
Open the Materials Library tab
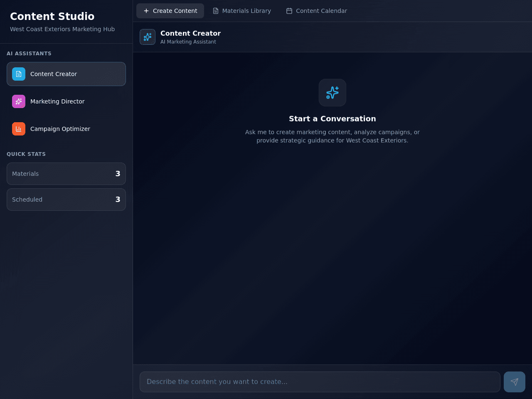(x=242, y=11)
